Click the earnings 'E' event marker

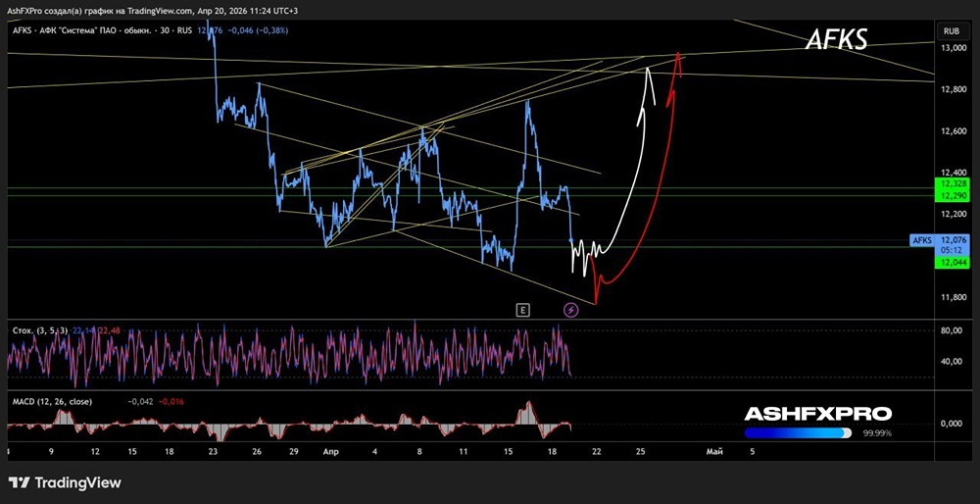coord(522,309)
